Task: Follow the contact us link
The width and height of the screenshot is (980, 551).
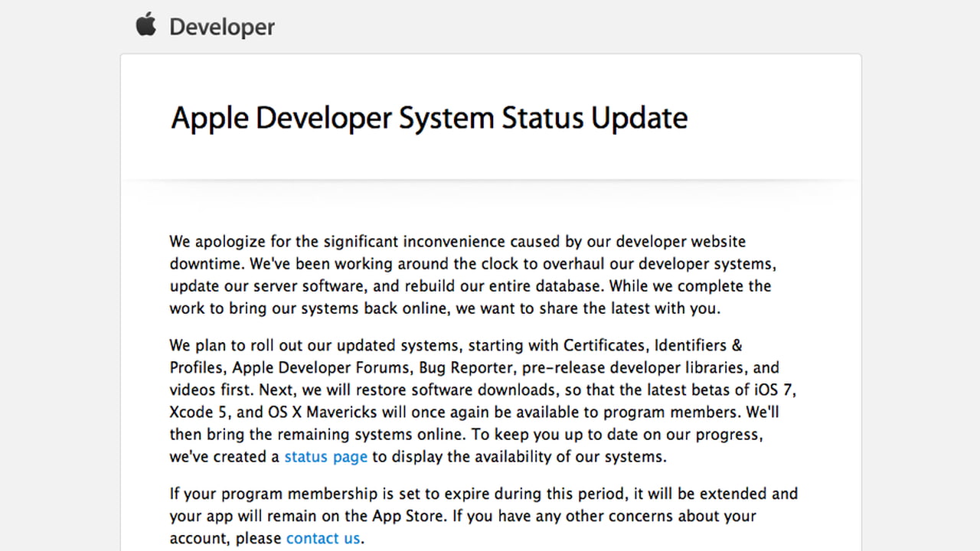Action: coord(322,538)
